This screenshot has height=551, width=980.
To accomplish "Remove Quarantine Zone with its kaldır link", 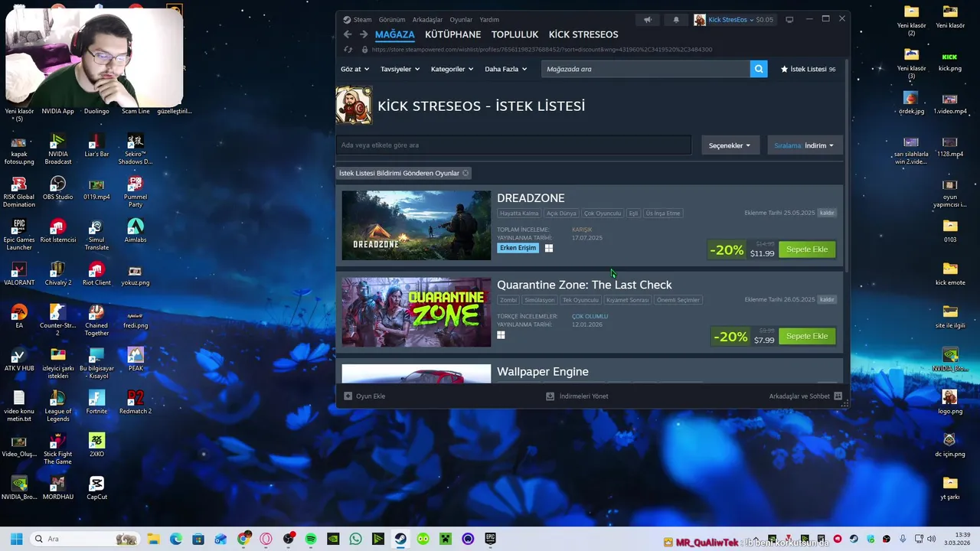I will click(827, 299).
